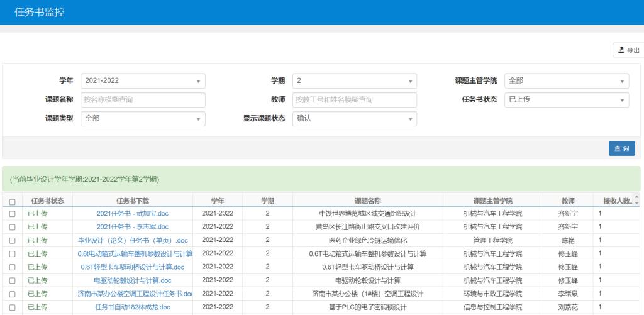The height and width of the screenshot is (315, 644).
Task: Open the 显示课题状态 dropdown showing 确认
Action: 354,118
